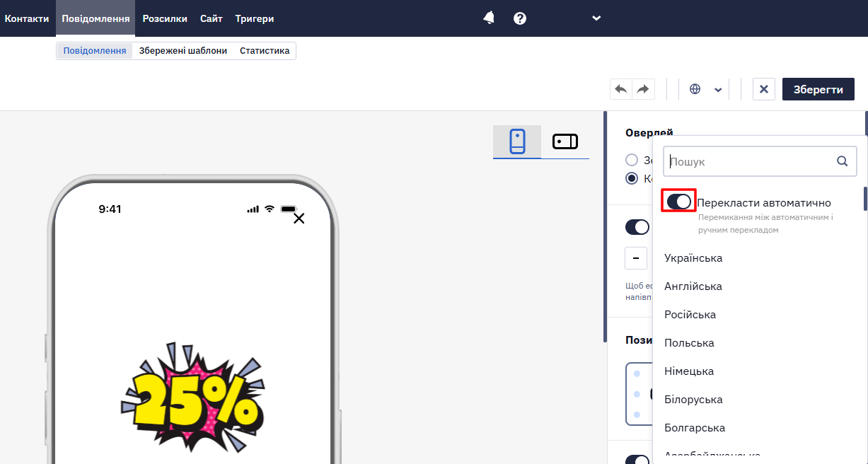The image size is (868, 464).
Task: Open the Повідомлення main menu item
Action: pos(96,18)
